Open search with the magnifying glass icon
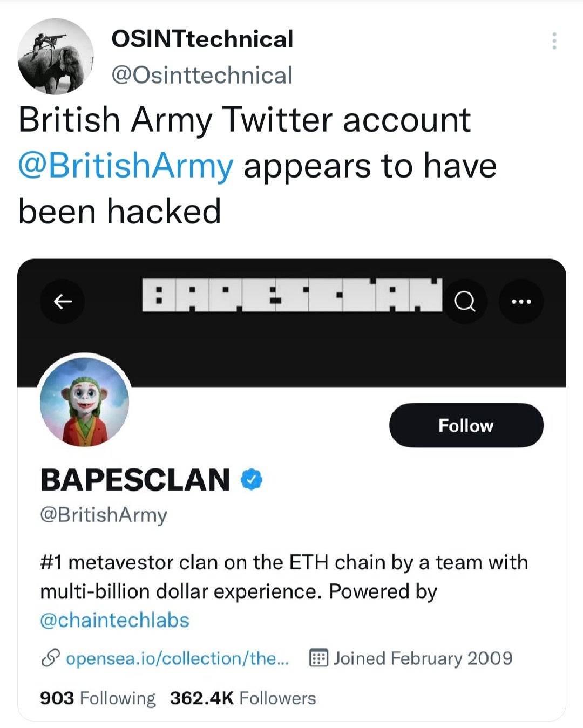 (x=465, y=301)
